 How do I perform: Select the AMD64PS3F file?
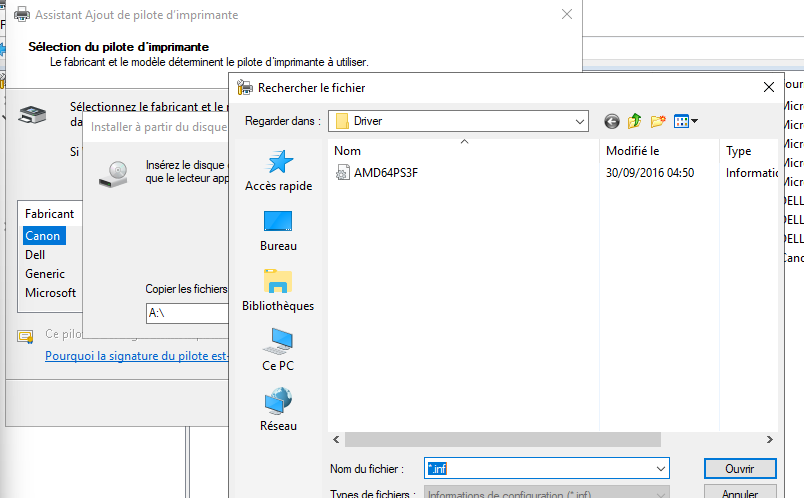click(x=387, y=172)
